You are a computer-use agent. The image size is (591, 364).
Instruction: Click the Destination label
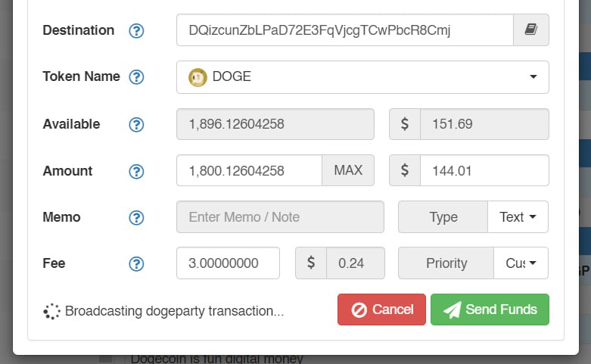click(x=79, y=30)
